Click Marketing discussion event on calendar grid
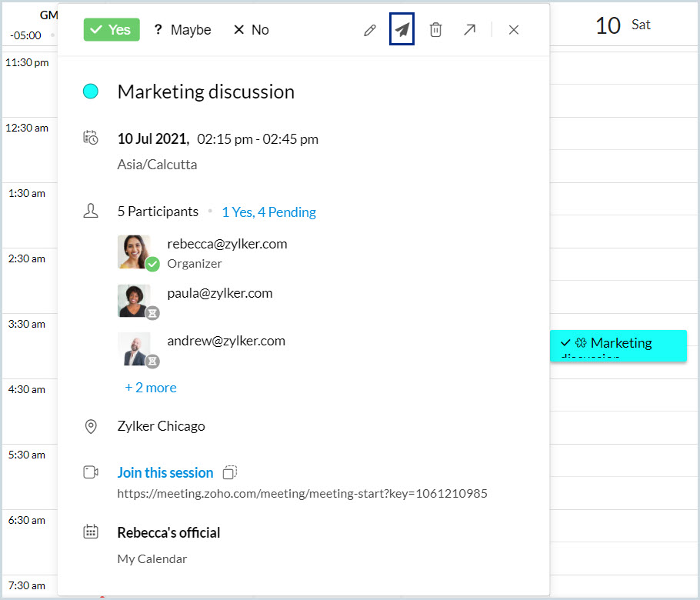The width and height of the screenshot is (700, 600). pyautogui.click(x=618, y=345)
